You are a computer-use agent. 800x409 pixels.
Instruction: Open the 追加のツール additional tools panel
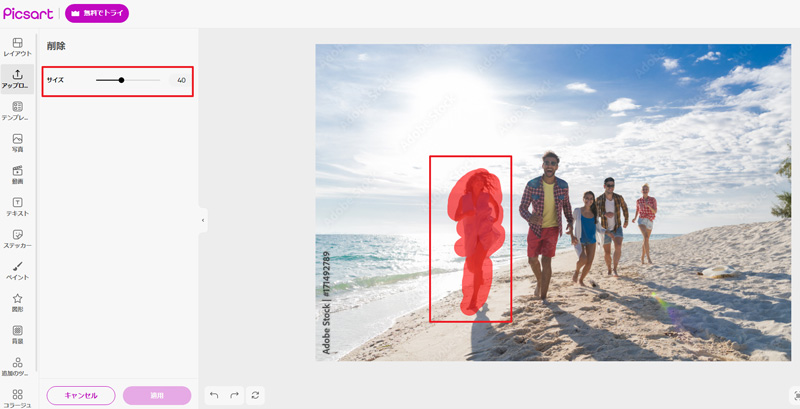pos(17,366)
